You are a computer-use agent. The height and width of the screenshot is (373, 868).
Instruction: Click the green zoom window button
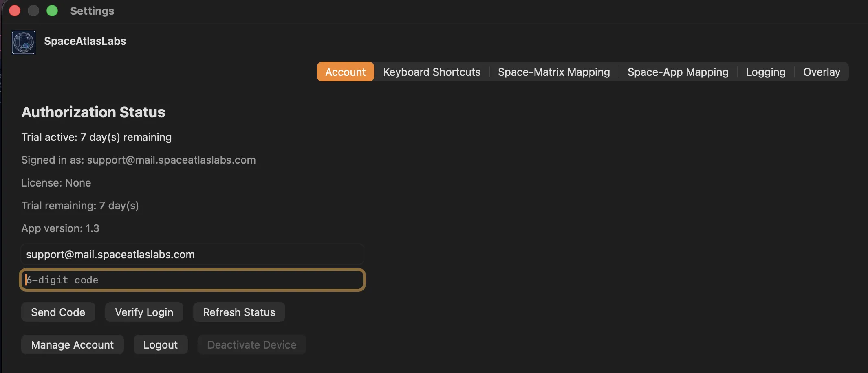click(x=52, y=11)
